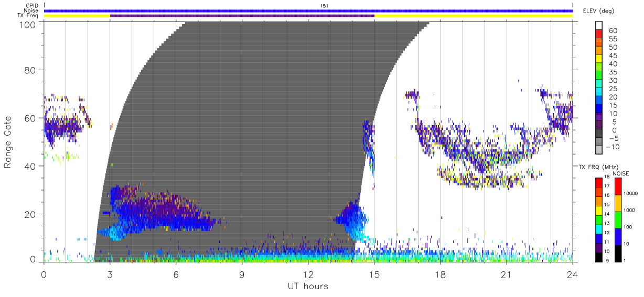Click the red 55–60 degree elevation color band
This screenshot has height=297, width=644.
[600, 35]
